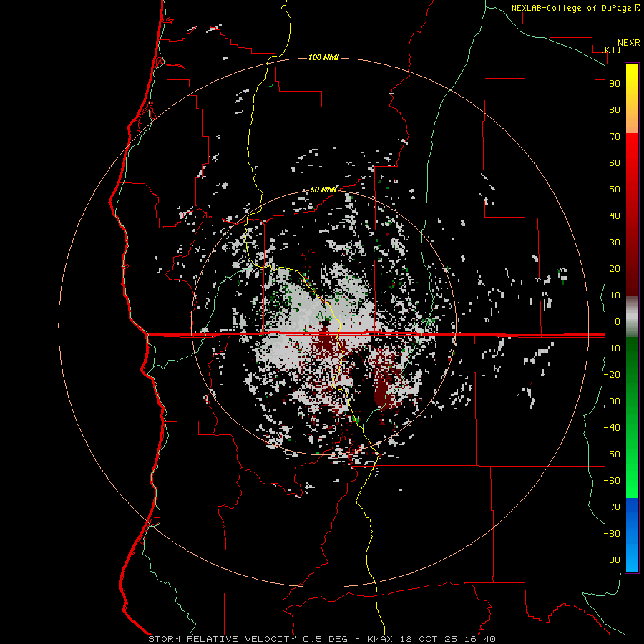Click the -20 scale label

tap(612, 374)
